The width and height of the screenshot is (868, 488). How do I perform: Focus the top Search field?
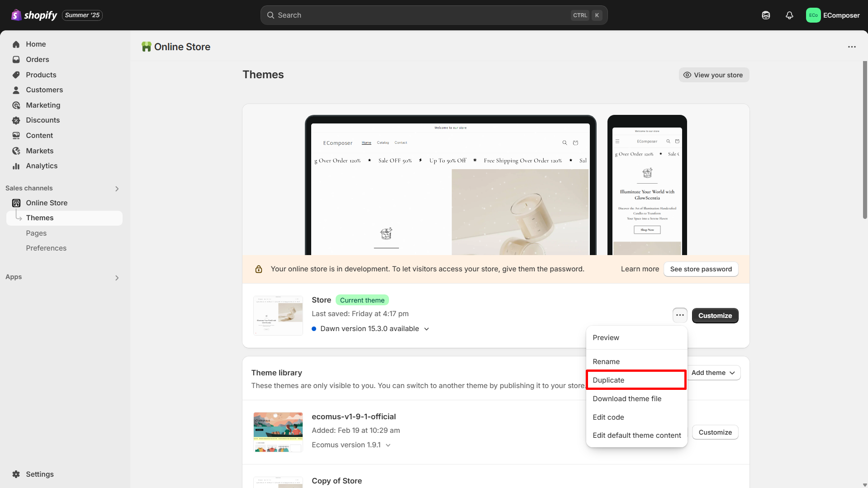point(434,15)
